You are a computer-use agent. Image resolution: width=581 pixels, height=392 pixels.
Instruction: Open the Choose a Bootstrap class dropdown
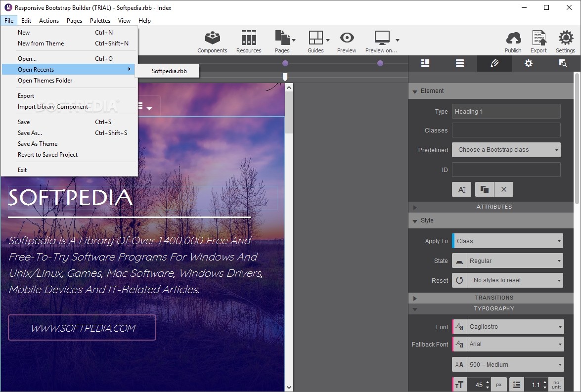click(506, 150)
